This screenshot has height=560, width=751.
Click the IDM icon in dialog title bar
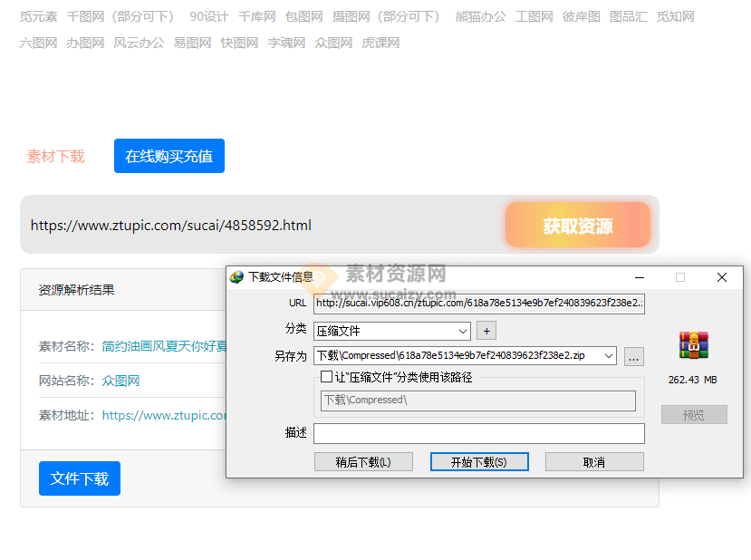tap(237, 277)
